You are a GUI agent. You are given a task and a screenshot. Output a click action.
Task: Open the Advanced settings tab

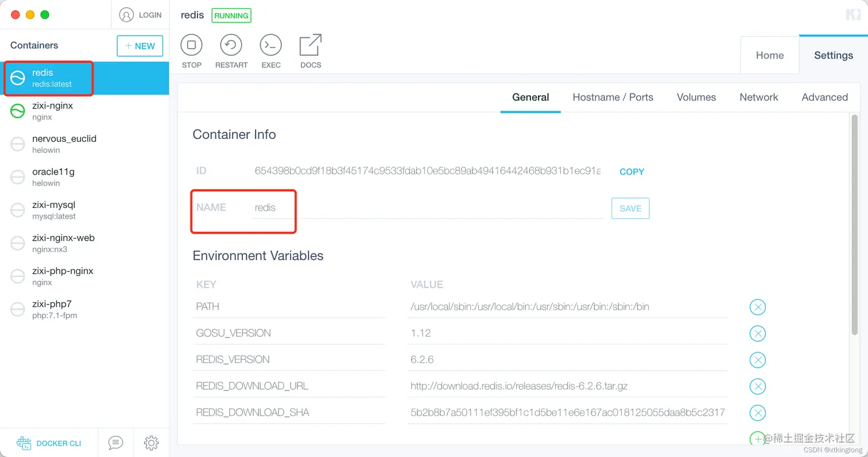(824, 97)
